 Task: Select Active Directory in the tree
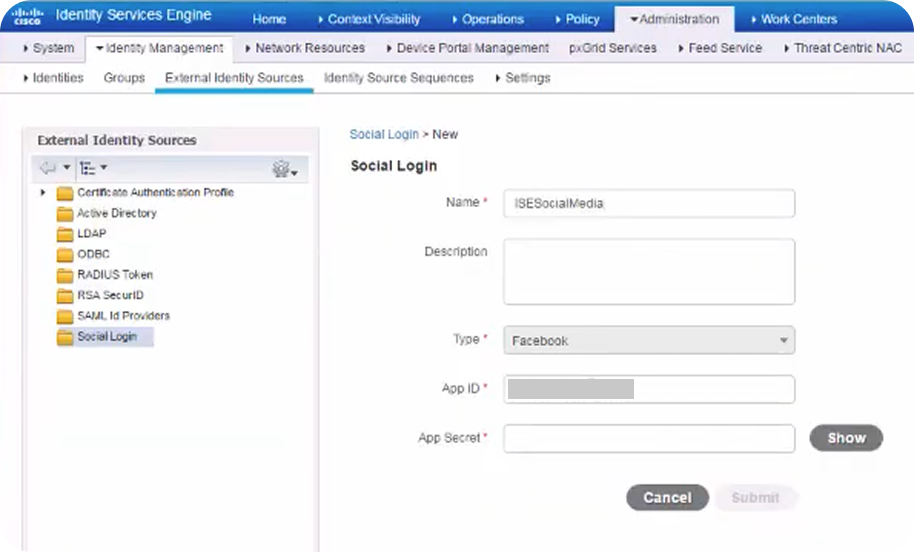pos(117,213)
